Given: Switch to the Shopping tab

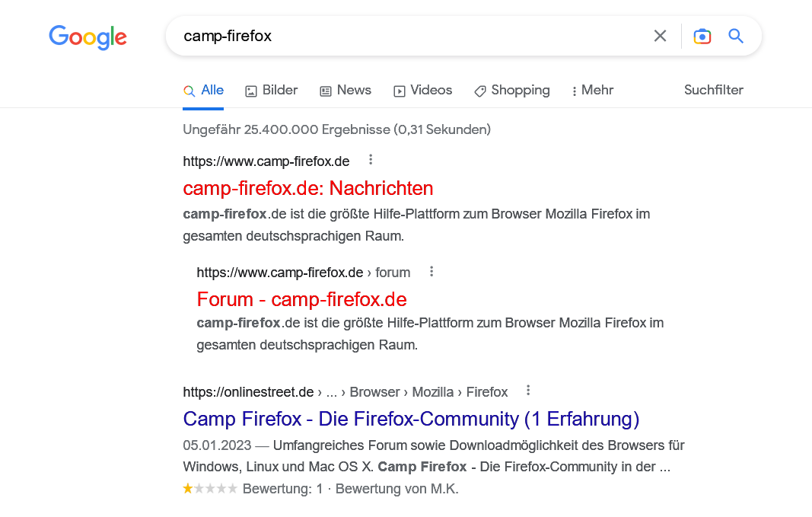Looking at the screenshot, I should tap(511, 91).
